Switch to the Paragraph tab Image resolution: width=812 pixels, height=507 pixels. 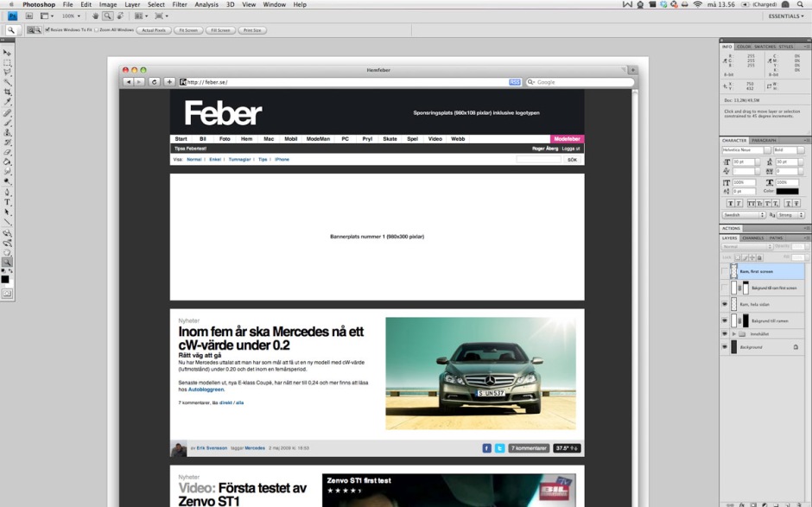pyautogui.click(x=764, y=140)
